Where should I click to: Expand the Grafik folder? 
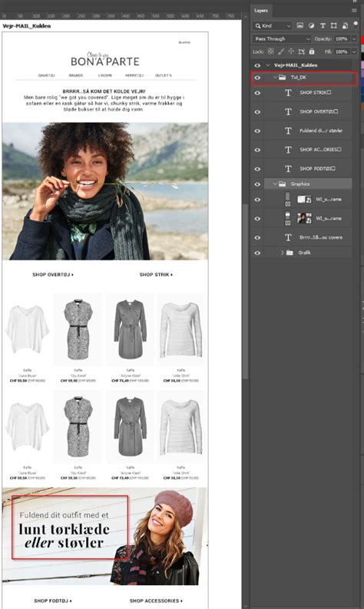283,253
